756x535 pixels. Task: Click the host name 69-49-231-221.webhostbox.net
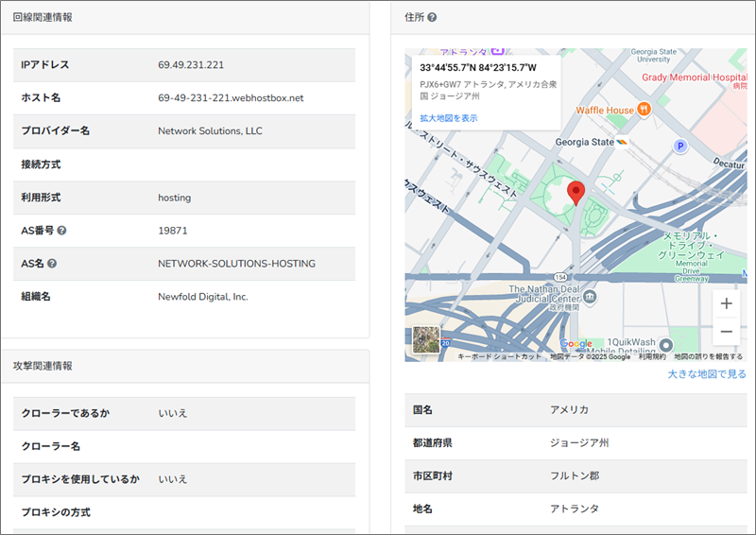231,98
